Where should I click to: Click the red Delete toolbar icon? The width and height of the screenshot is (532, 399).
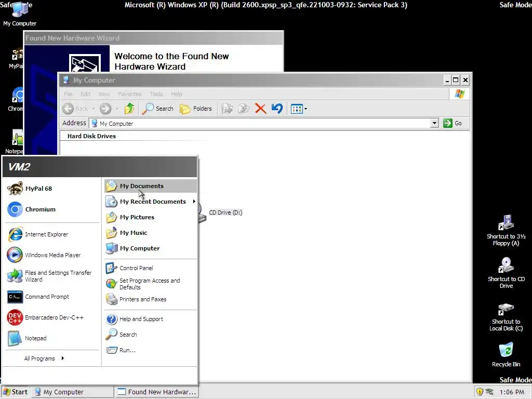click(260, 109)
